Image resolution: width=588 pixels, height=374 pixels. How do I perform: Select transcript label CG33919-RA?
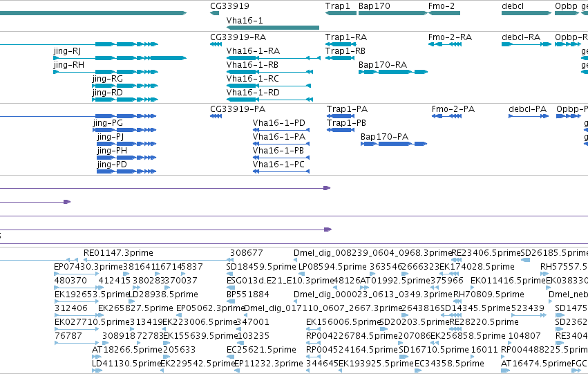pyautogui.click(x=238, y=37)
